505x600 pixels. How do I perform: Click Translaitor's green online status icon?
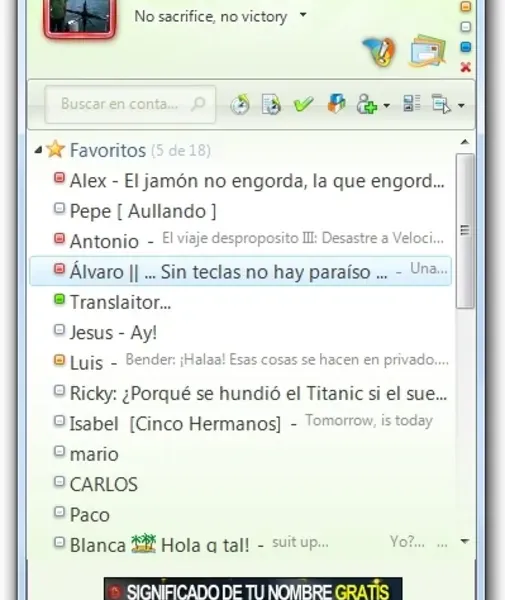pyautogui.click(x=59, y=299)
